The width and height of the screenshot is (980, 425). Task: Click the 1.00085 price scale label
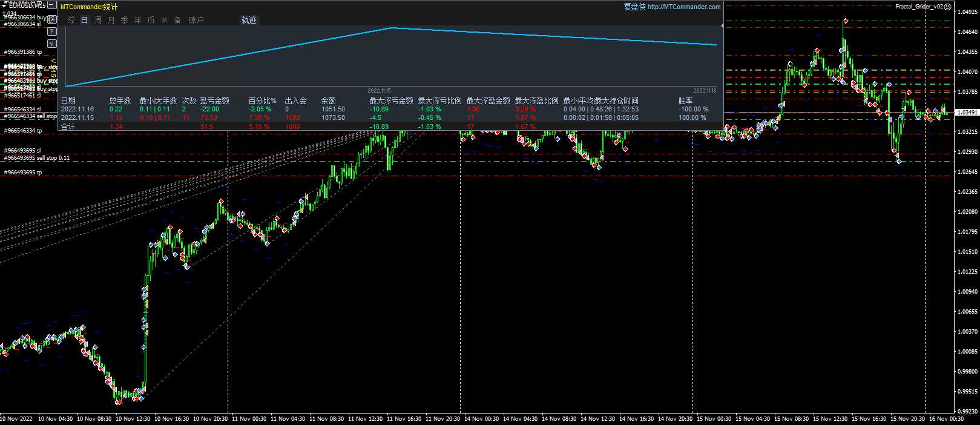tap(967, 352)
